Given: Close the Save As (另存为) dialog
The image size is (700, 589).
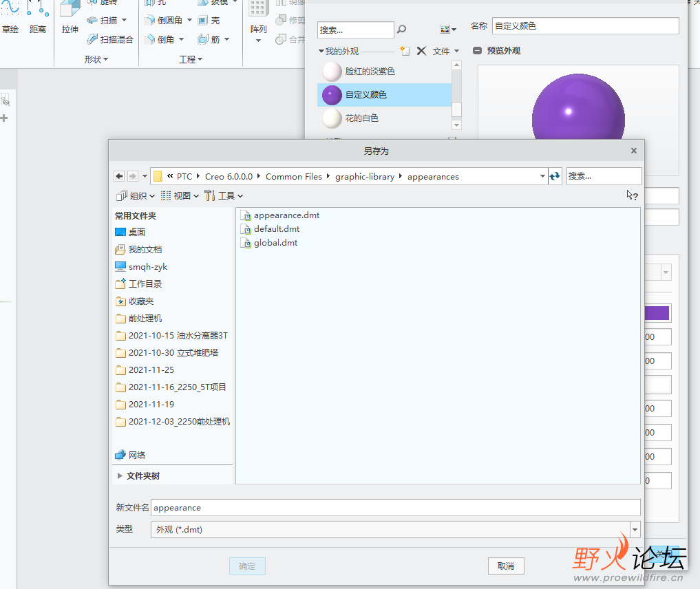Looking at the screenshot, I should tap(633, 151).
